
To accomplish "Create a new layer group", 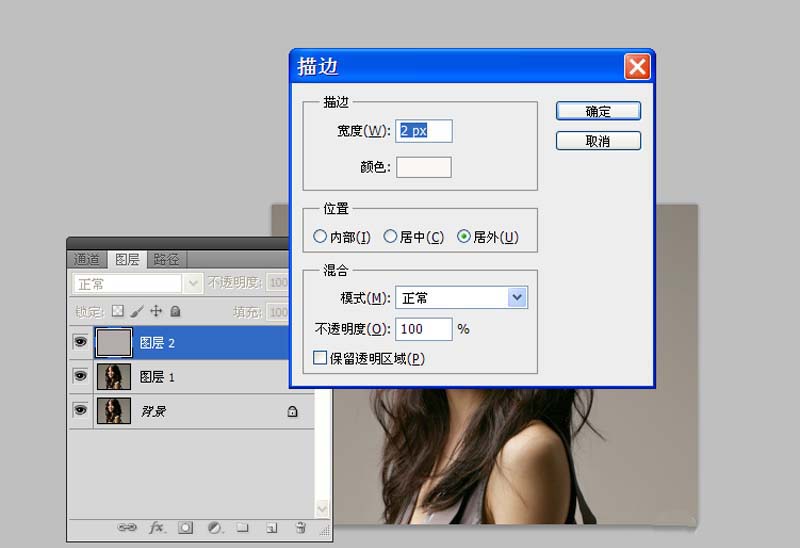I will click(242, 528).
